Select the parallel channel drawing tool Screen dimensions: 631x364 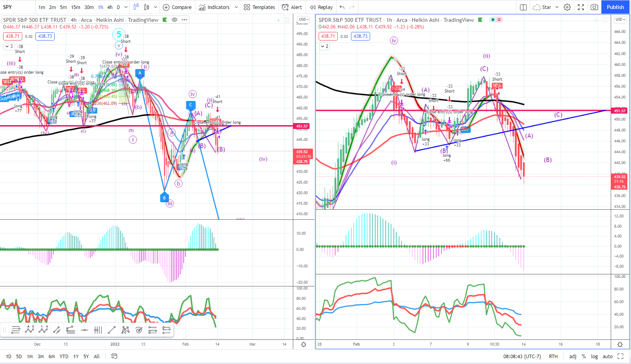pos(57,330)
